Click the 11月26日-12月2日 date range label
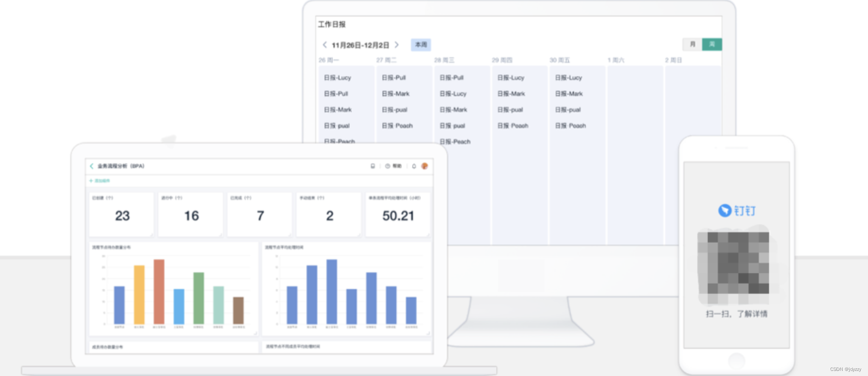This screenshot has width=868, height=376. tap(360, 45)
